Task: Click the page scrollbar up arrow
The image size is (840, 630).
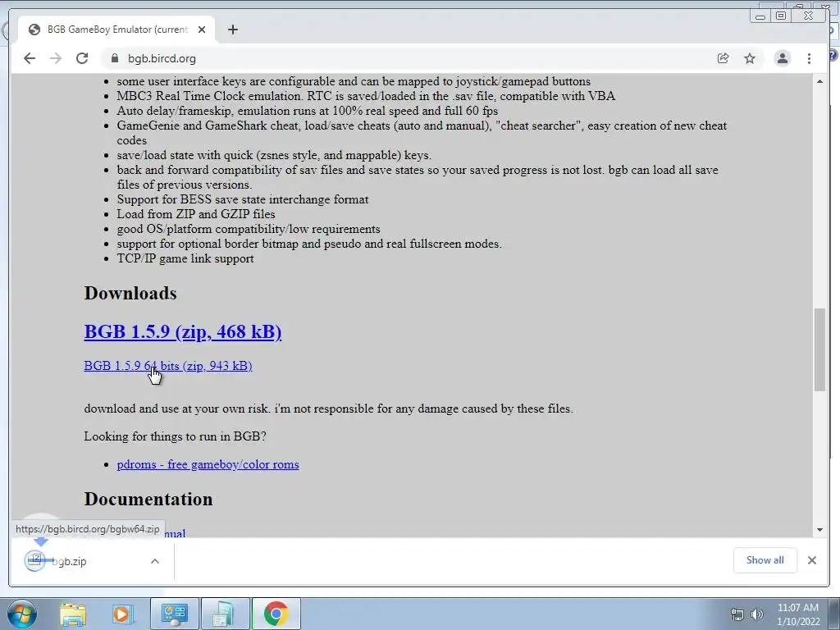Action: (x=819, y=81)
